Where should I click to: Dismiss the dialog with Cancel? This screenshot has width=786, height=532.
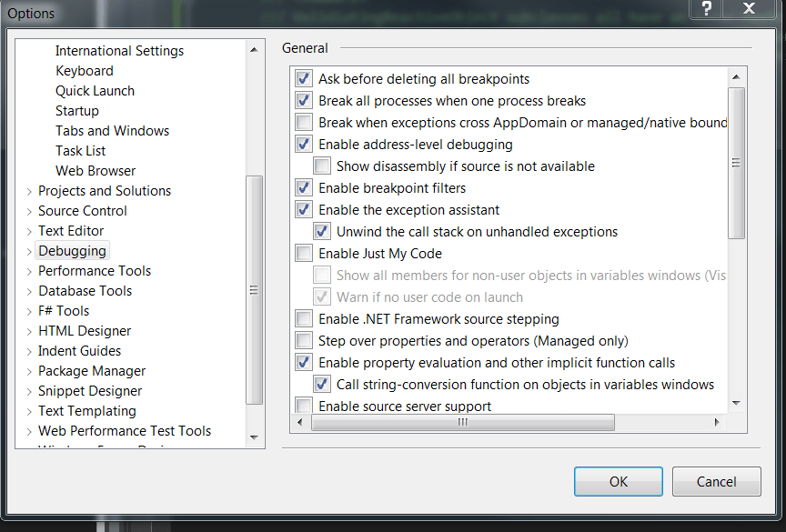pyautogui.click(x=716, y=481)
